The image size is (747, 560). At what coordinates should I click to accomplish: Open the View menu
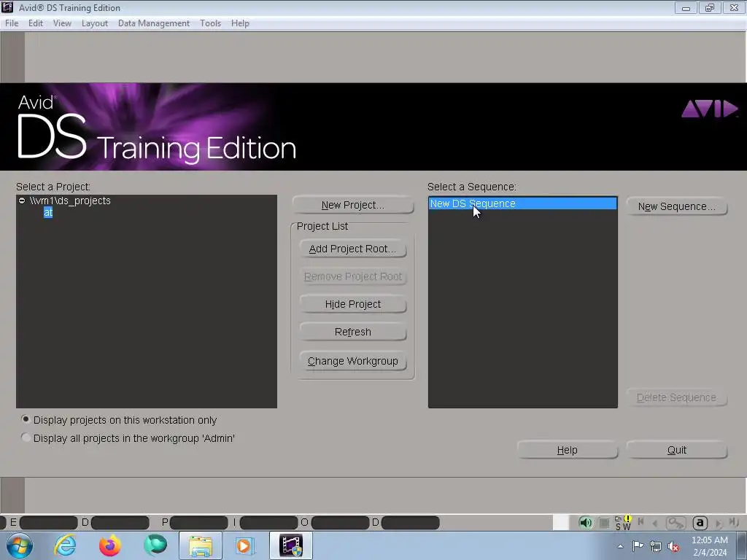pos(62,23)
